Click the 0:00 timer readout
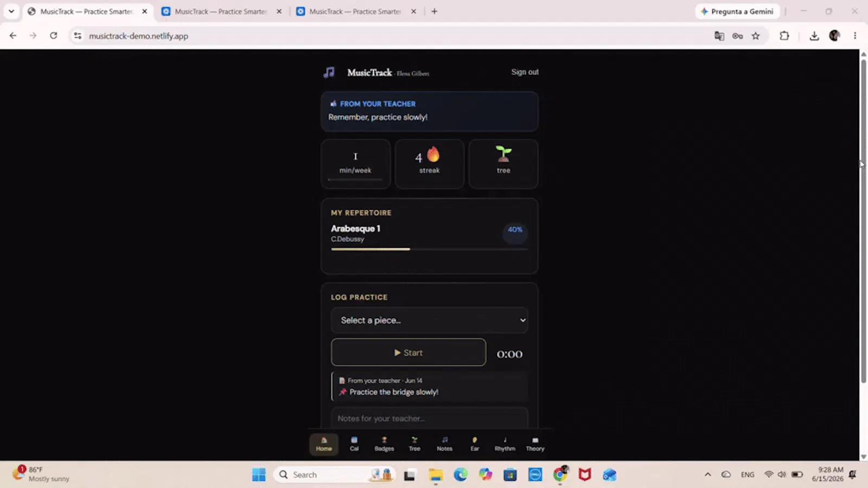Image resolution: width=868 pixels, height=488 pixels. 509,354
